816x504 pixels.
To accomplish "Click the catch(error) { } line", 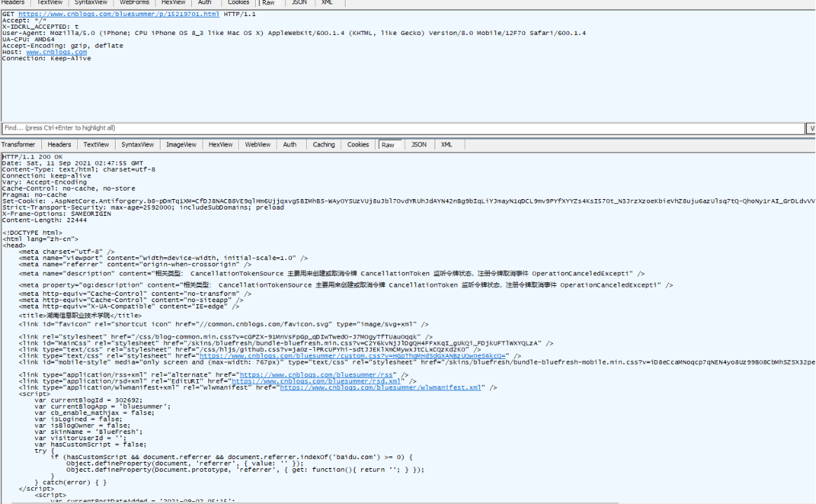I will [x=71, y=482].
